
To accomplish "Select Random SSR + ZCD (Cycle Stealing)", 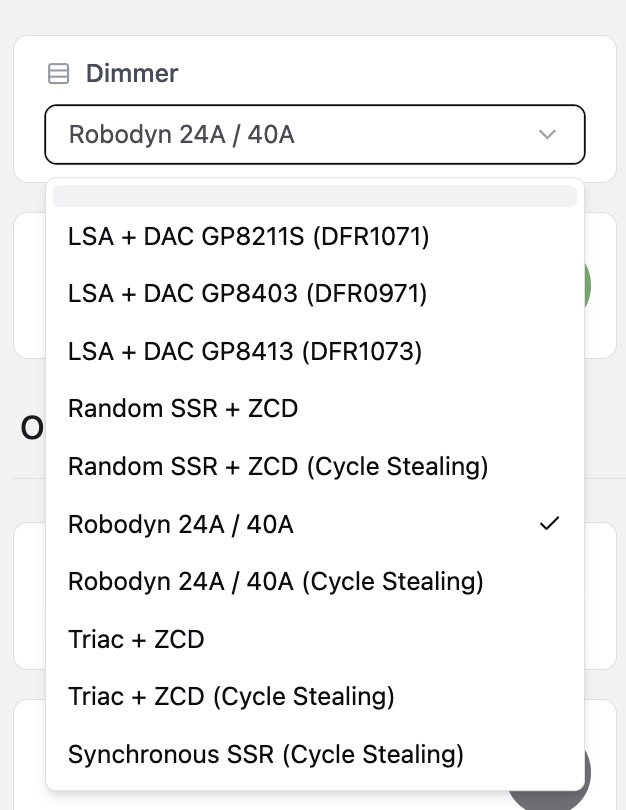I will [x=278, y=466].
